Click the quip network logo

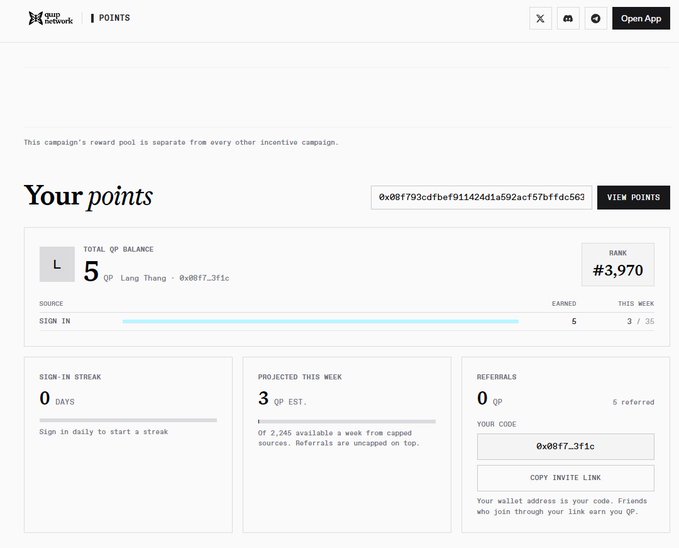coord(51,18)
